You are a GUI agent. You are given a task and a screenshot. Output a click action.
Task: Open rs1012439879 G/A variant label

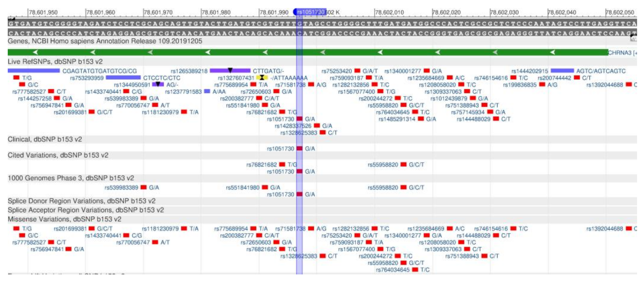(x=449, y=99)
